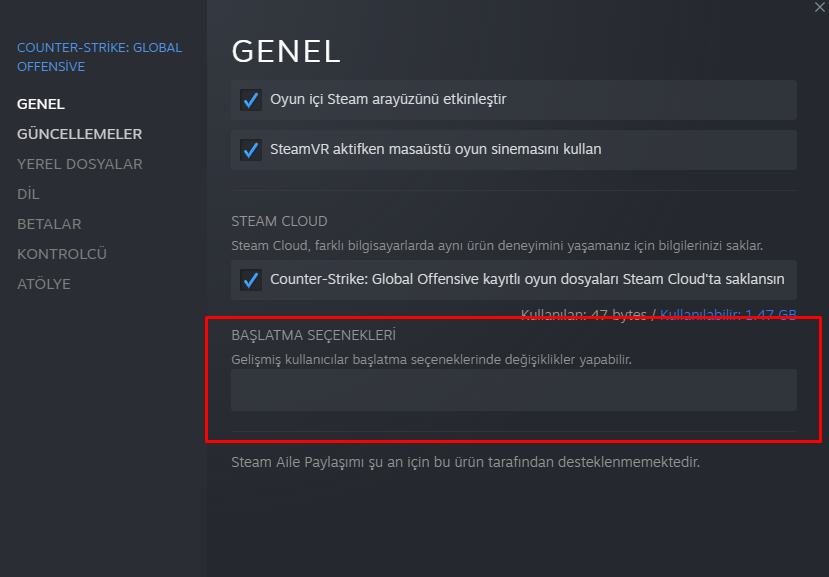The height and width of the screenshot is (577, 829).
Task: Click the STEAM CLOUD section heading
Action: click(x=279, y=221)
